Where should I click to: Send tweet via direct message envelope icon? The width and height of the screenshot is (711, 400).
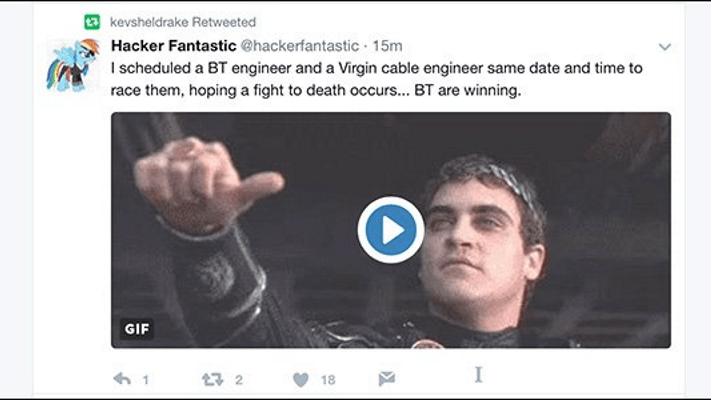click(x=387, y=379)
